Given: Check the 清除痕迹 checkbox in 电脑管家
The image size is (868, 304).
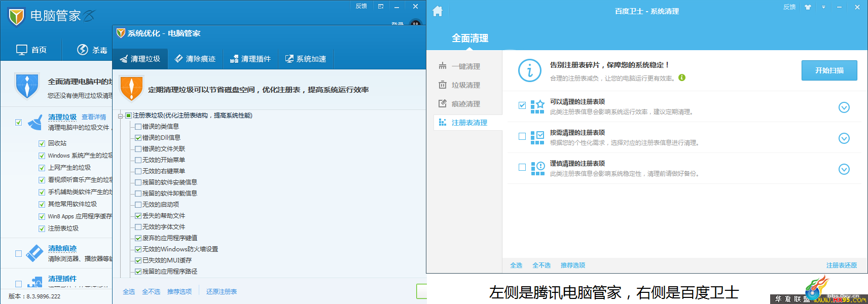Looking at the screenshot, I should pos(18,253).
